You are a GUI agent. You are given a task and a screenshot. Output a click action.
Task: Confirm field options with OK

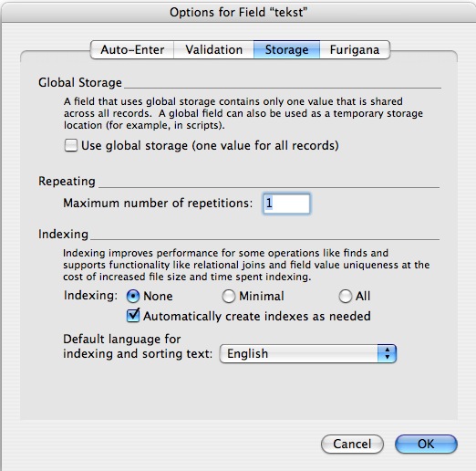pos(426,444)
